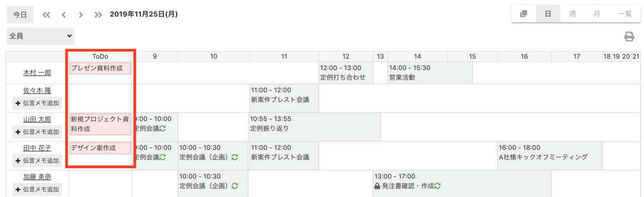Select the group view stacked icon

(524, 14)
